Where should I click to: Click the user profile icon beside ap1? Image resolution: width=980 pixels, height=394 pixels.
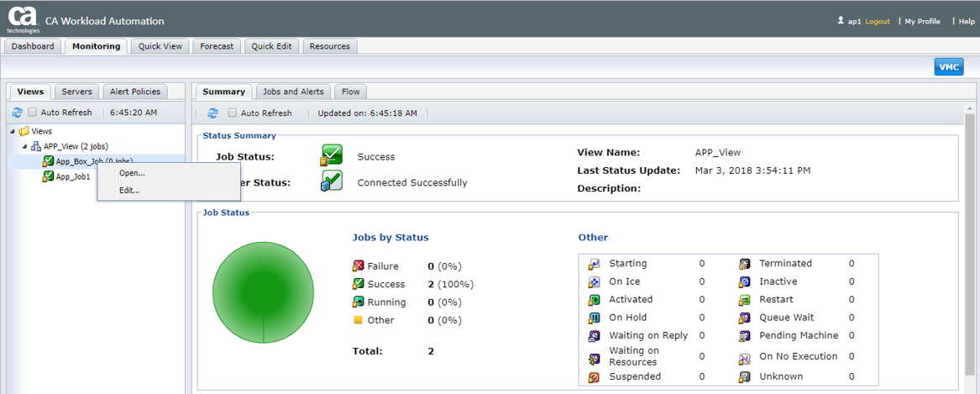(841, 21)
